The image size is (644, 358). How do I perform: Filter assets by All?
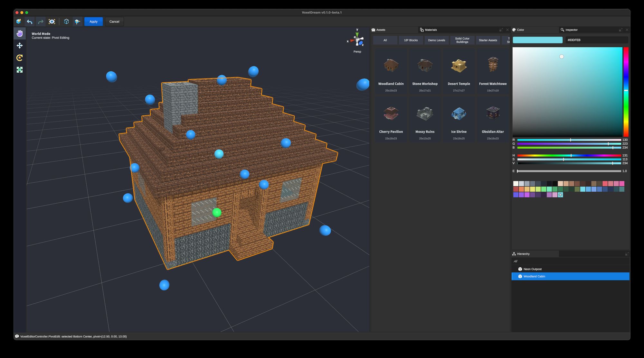[x=385, y=40]
